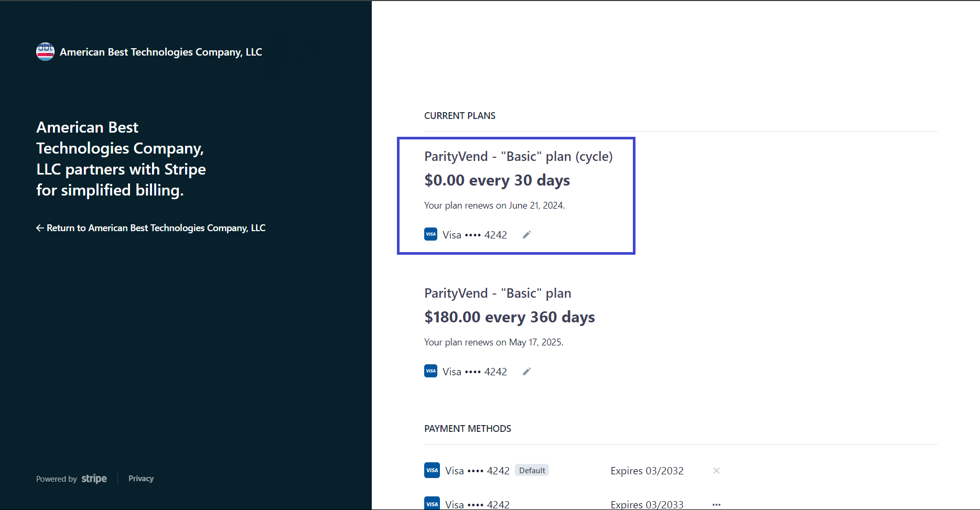
Task: Click company name in the sidebar header
Action: coord(161,52)
